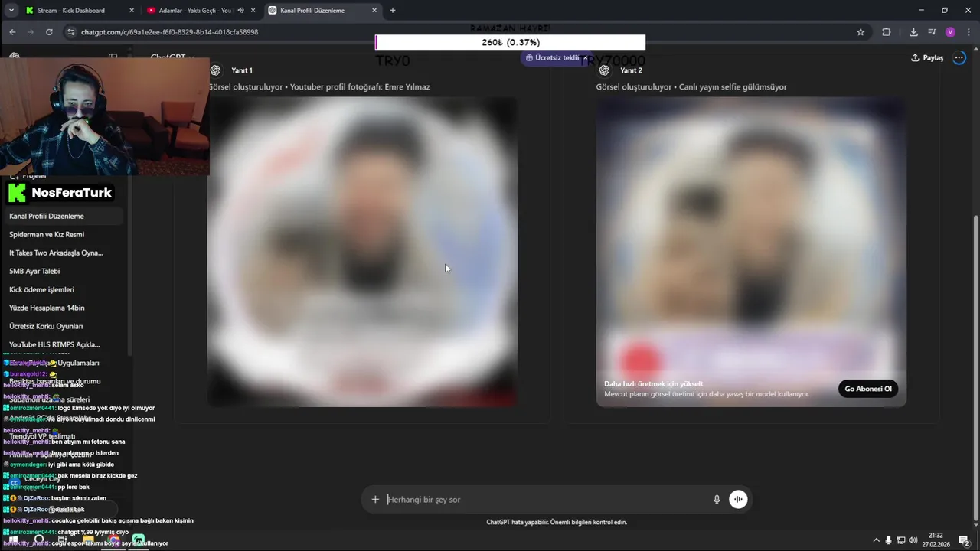The height and width of the screenshot is (551, 980).
Task: Open the system tray microphone icon
Action: (888, 540)
